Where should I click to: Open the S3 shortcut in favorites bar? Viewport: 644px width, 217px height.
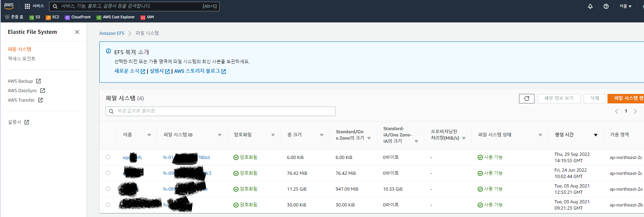pyautogui.click(x=34, y=17)
